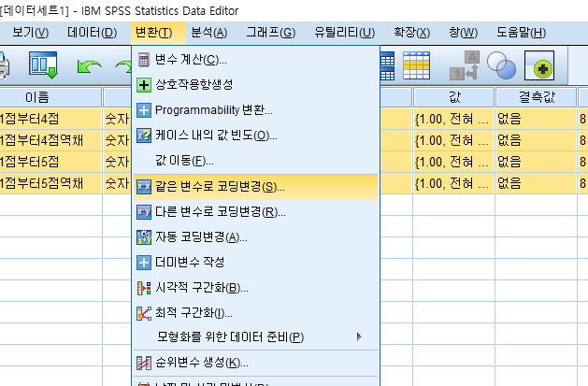Screen dimensions: 588x386
Task: Click the overlapping circles toolbar icon
Action: (x=501, y=65)
